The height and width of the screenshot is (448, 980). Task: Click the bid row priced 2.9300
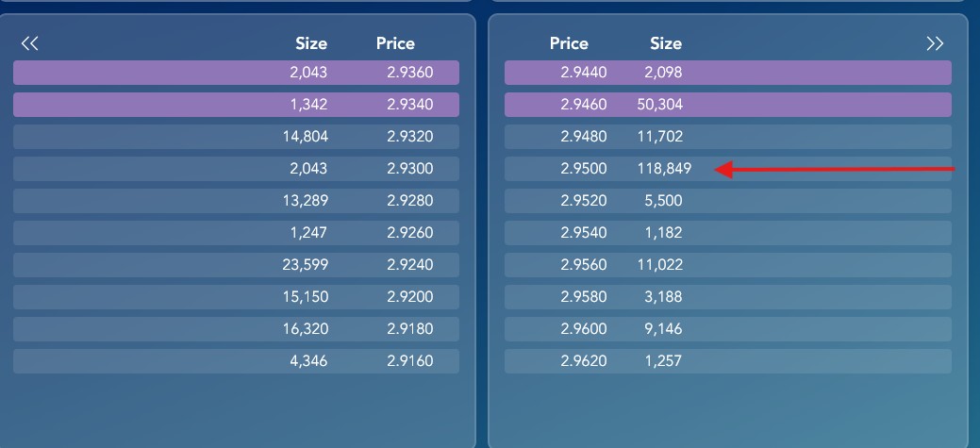[236, 169]
